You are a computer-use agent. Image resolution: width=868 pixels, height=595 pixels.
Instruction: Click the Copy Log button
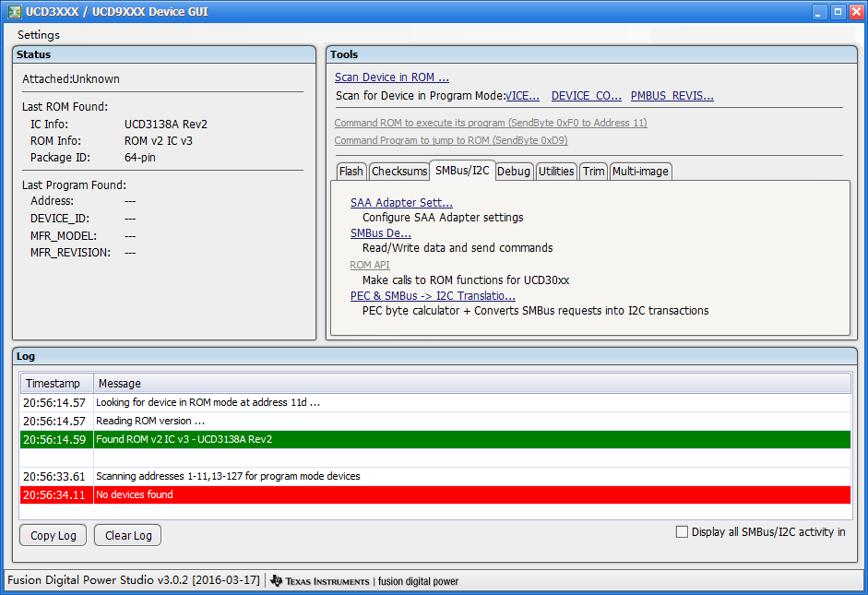click(54, 535)
